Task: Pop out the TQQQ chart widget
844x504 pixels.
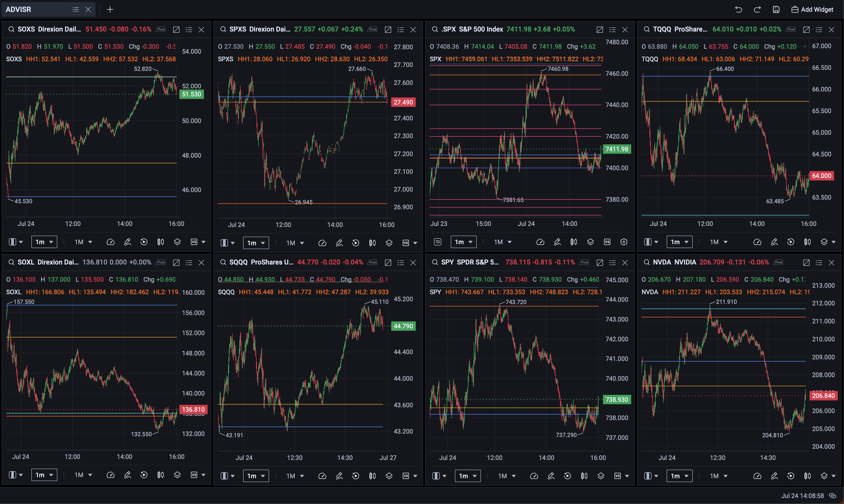Action: coord(806,29)
